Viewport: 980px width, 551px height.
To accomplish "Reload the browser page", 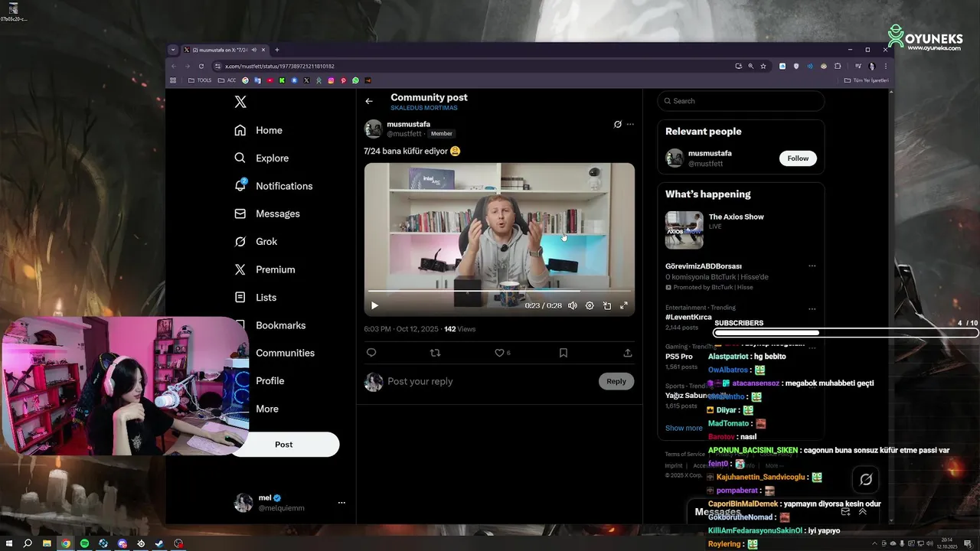I will pos(201,66).
